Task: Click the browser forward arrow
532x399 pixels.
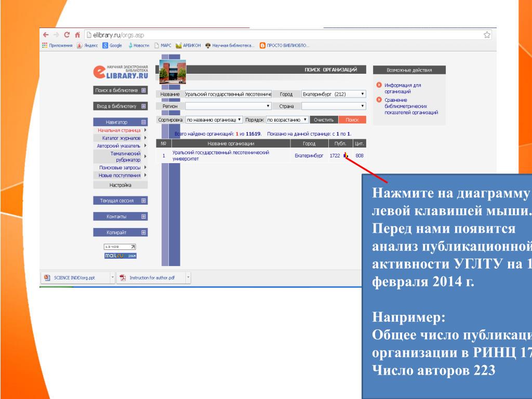Action: click(x=56, y=35)
